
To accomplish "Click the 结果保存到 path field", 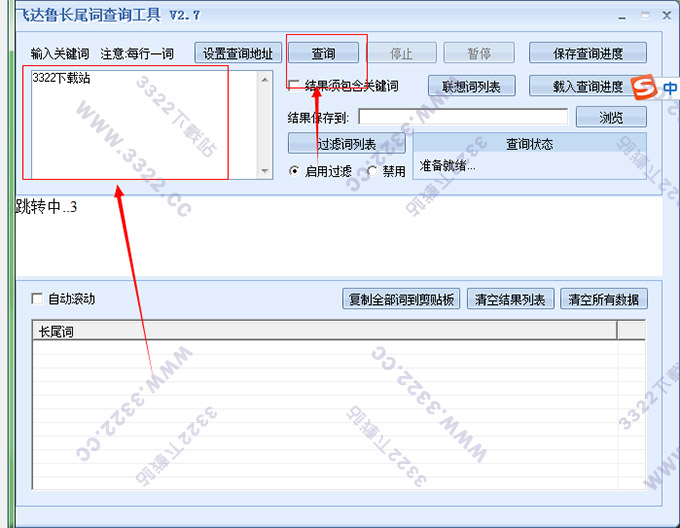I will point(463,117).
